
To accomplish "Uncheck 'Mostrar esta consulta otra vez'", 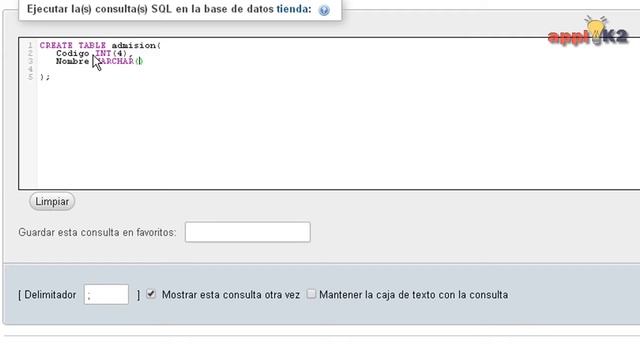I will (151, 294).
